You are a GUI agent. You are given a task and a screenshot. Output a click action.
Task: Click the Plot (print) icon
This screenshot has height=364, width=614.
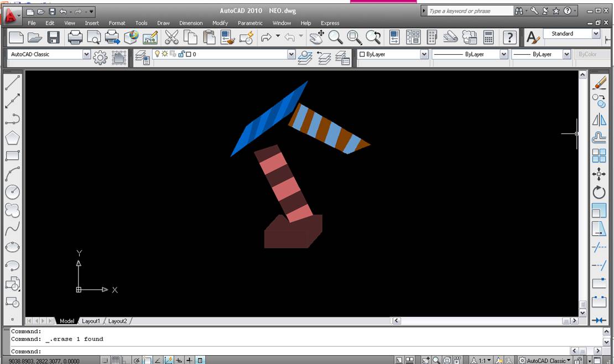tap(75, 38)
